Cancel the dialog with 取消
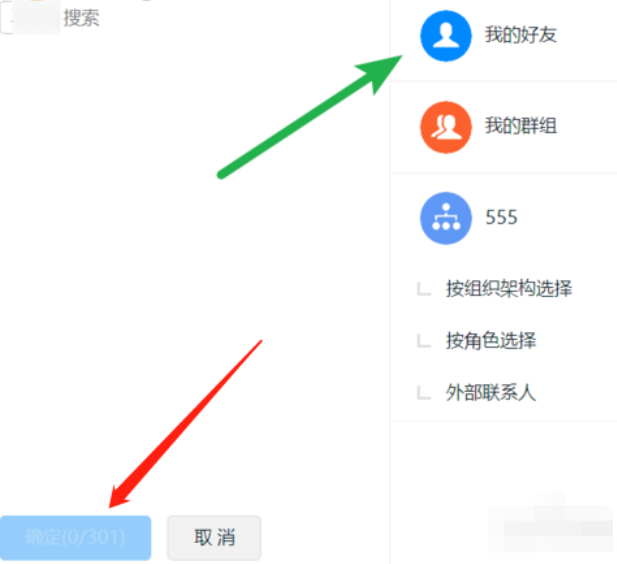617x564 pixels. 214,538
